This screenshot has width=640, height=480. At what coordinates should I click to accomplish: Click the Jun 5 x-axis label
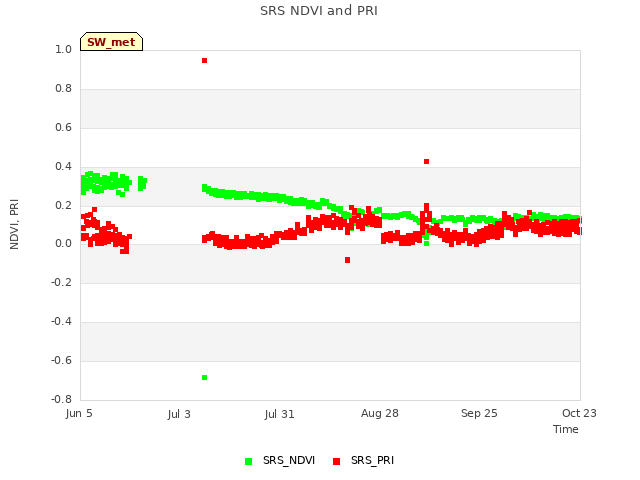[79, 413]
